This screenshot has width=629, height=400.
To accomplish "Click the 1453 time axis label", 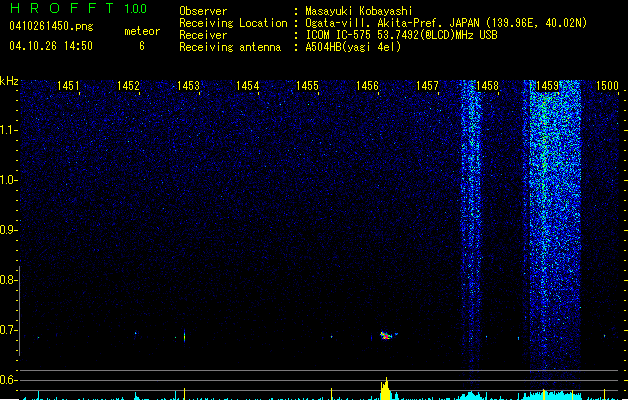I will pyautogui.click(x=188, y=86).
